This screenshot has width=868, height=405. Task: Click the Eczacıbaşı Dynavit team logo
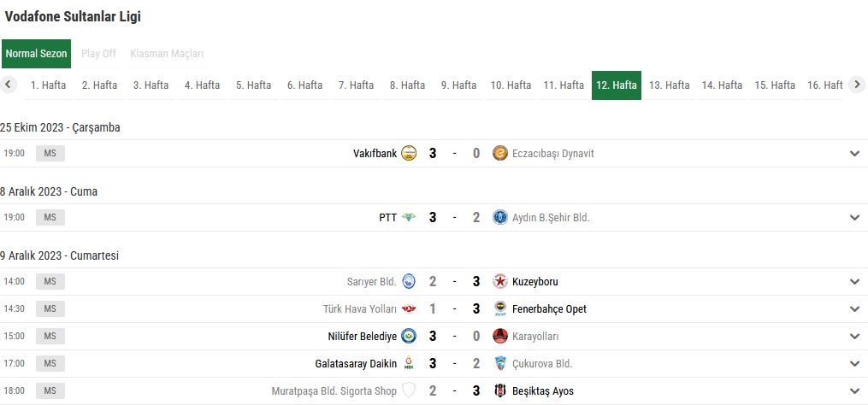[x=500, y=153]
